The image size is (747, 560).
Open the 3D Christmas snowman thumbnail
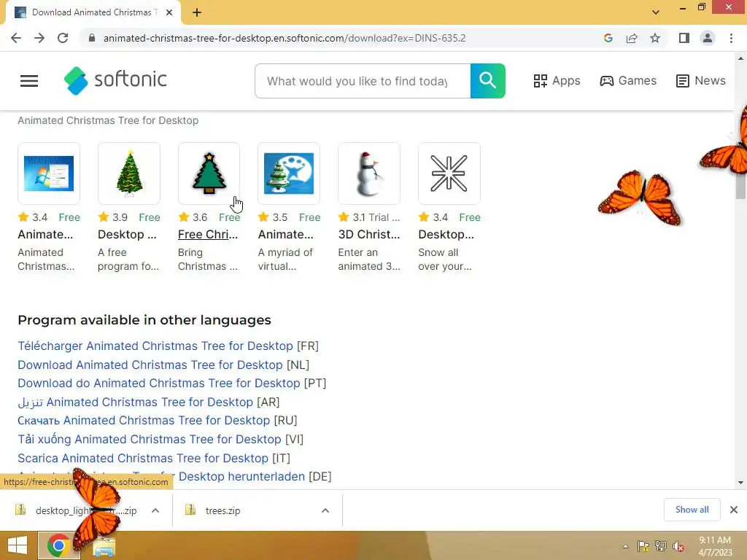coord(369,174)
